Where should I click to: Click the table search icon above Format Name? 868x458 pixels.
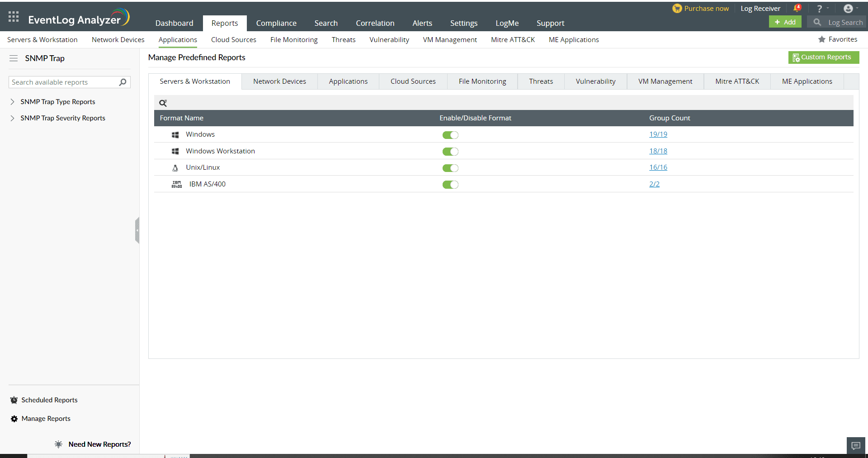(x=163, y=103)
